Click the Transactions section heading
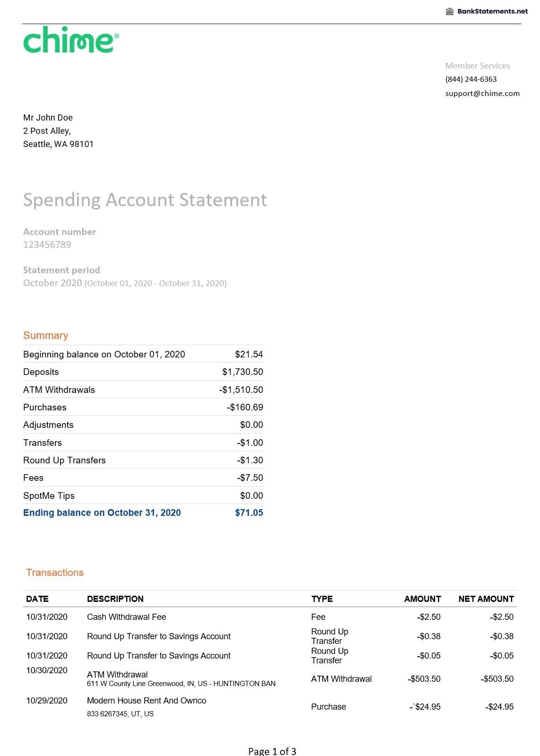540x756 pixels. (55, 573)
